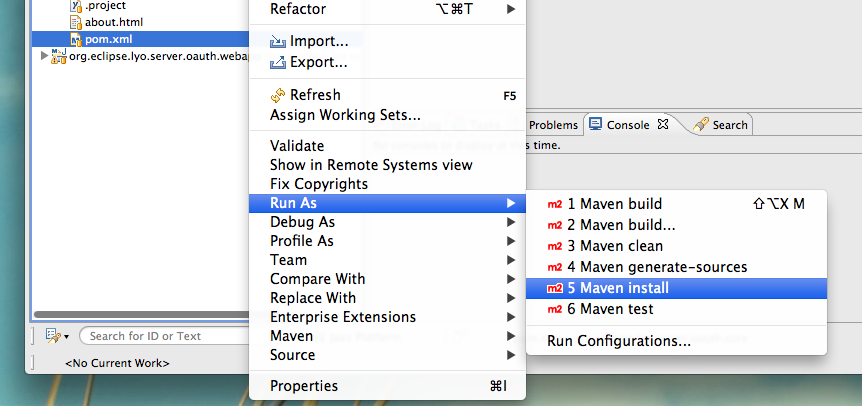The height and width of the screenshot is (406, 862).
Task: Expand the org.eclipse.lyo.server.oauth.webapp project
Action: 45,55
